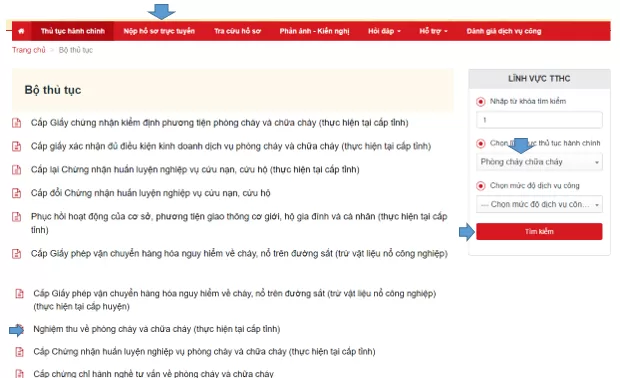Click document icon beside Cấp giấy xác nhận đủ điều kiện

click(17, 146)
